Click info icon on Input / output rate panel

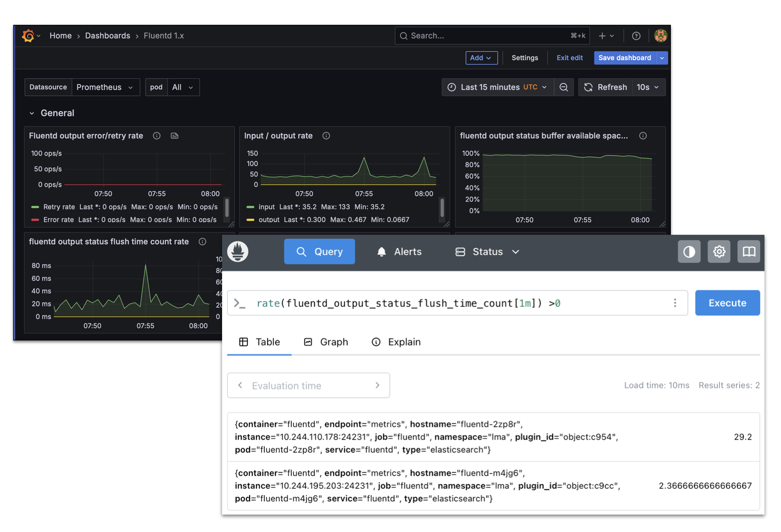click(326, 136)
